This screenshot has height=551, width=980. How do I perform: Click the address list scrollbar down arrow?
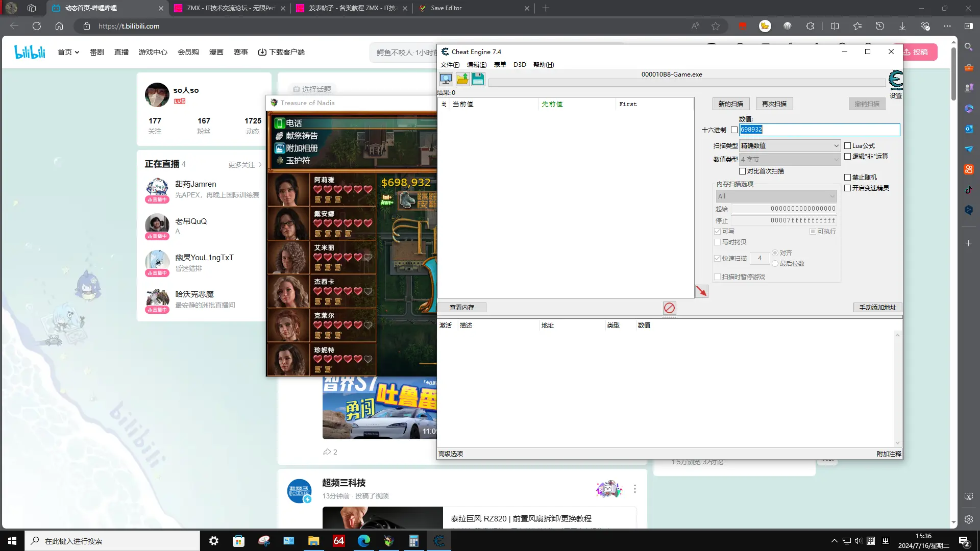pos(897,443)
